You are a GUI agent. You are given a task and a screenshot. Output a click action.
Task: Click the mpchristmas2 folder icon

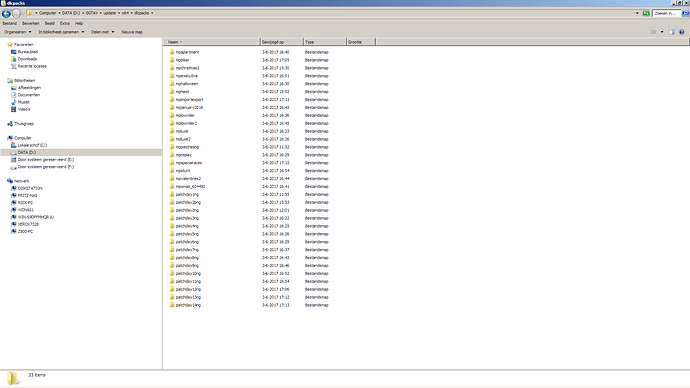pos(172,68)
